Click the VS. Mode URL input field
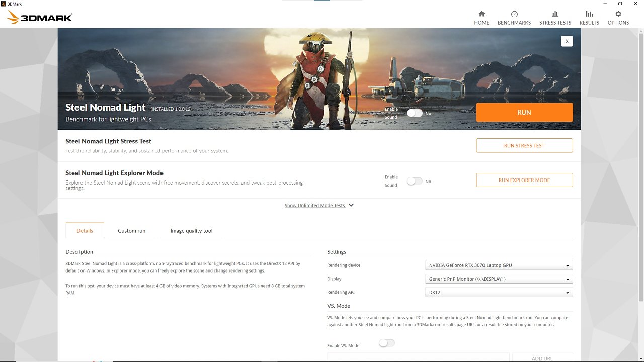Image resolution: width=644 pixels, height=362 pixels. 418,357
